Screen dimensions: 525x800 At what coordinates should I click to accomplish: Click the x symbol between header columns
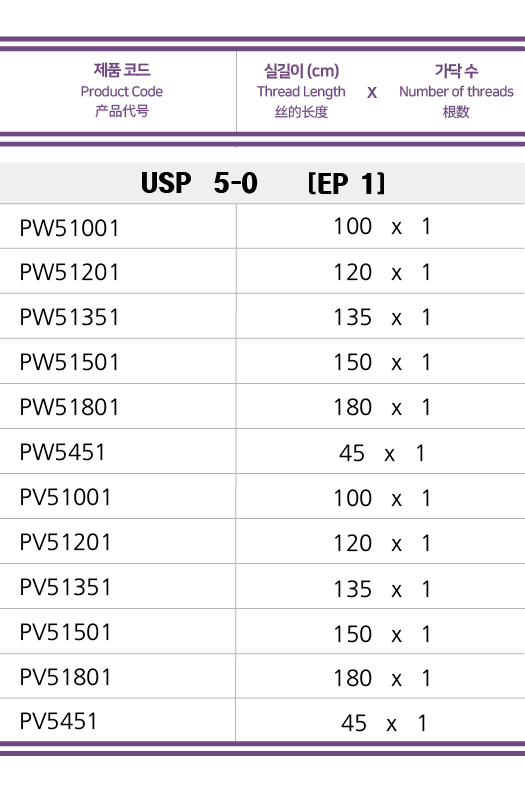pyautogui.click(x=372, y=92)
